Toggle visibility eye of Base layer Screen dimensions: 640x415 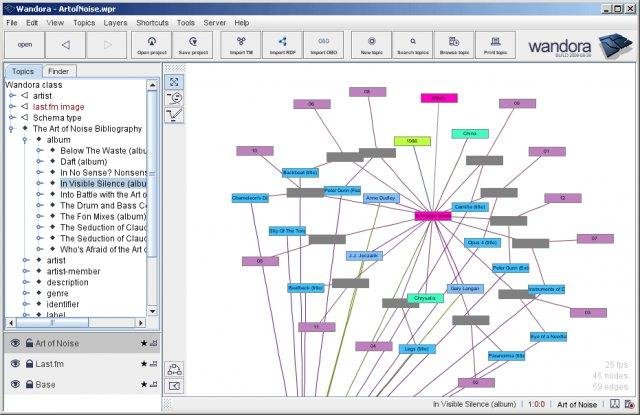tap(15, 384)
